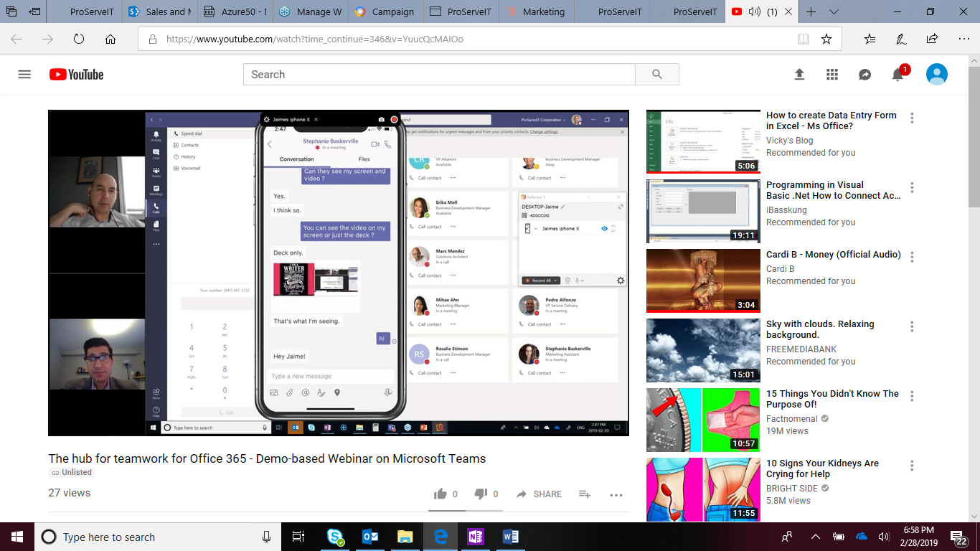
Task: Open the more actions ellipsis under the video
Action: [616, 495]
